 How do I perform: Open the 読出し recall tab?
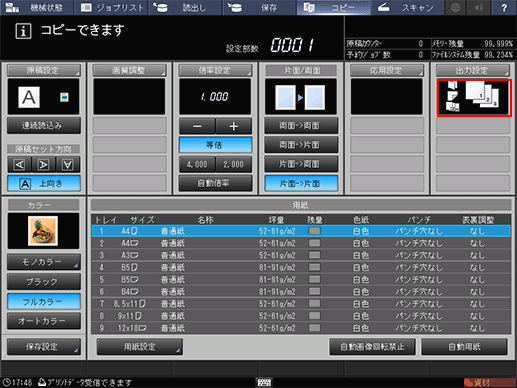click(185, 7)
